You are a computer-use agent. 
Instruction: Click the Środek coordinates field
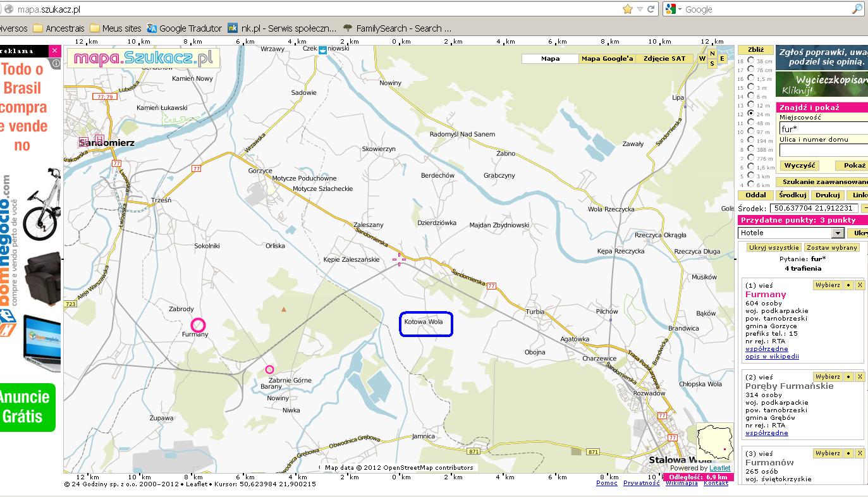pos(814,208)
